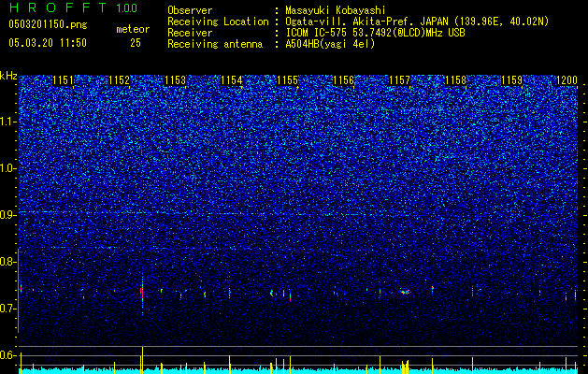Click the 1156 time marker
The image size is (588, 374).
pos(343,80)
